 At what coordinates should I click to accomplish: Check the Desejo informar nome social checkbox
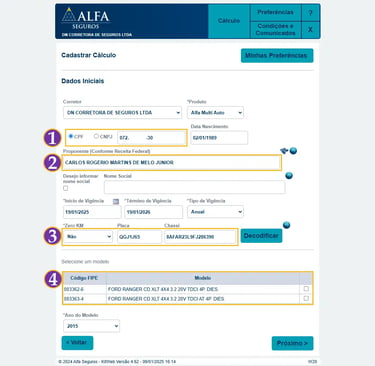coord(66,188)
